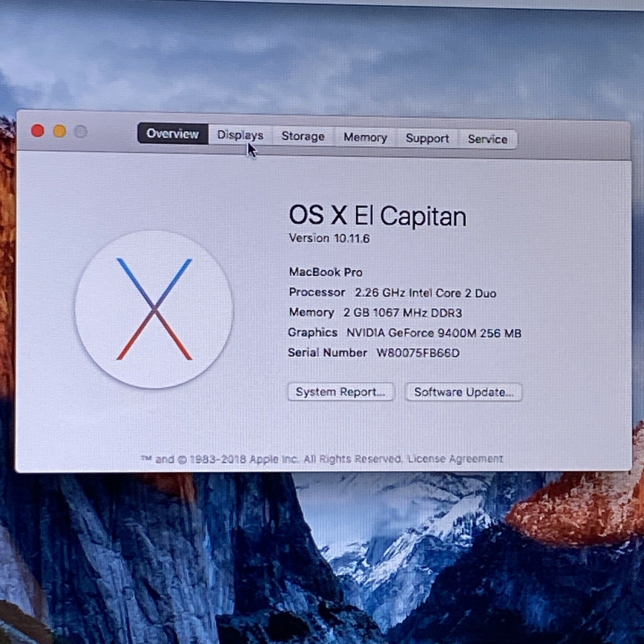Open the Support tab

[427, 138]
